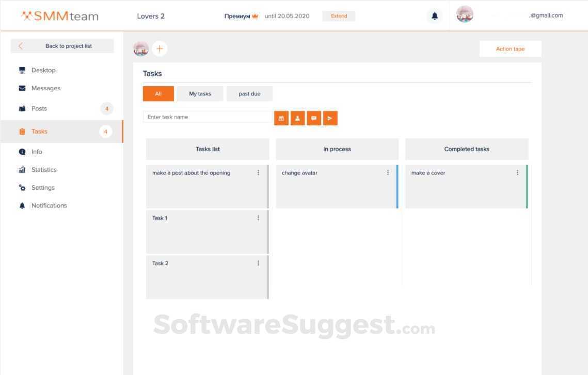Switch to the My tasks filter
This screenshot has height=375, width=588.
tap(200, 93)
